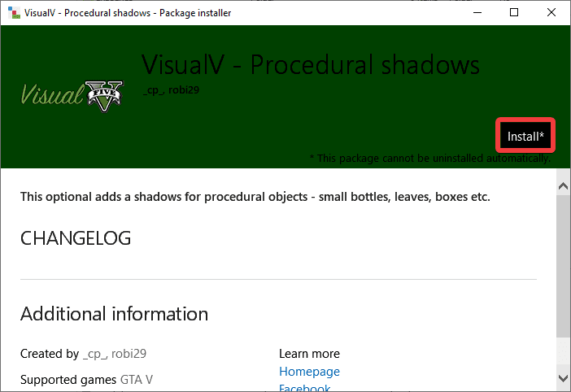
Task: Minimize the Package installer window
Action: (x=477, y=12)
